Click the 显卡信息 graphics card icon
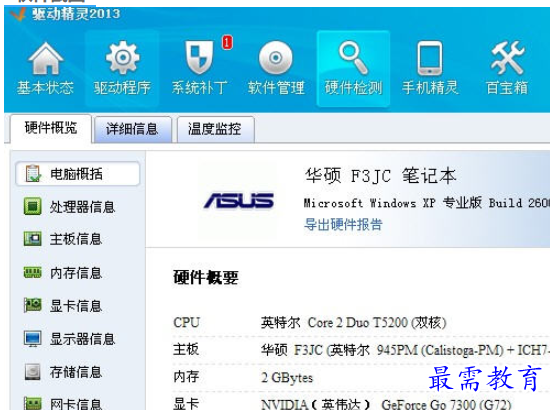Screen dimensions: 550x410 tap(33, 305)
